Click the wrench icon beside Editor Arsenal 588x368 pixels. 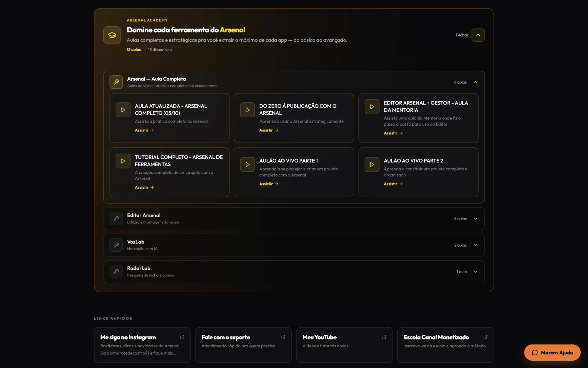116,219
